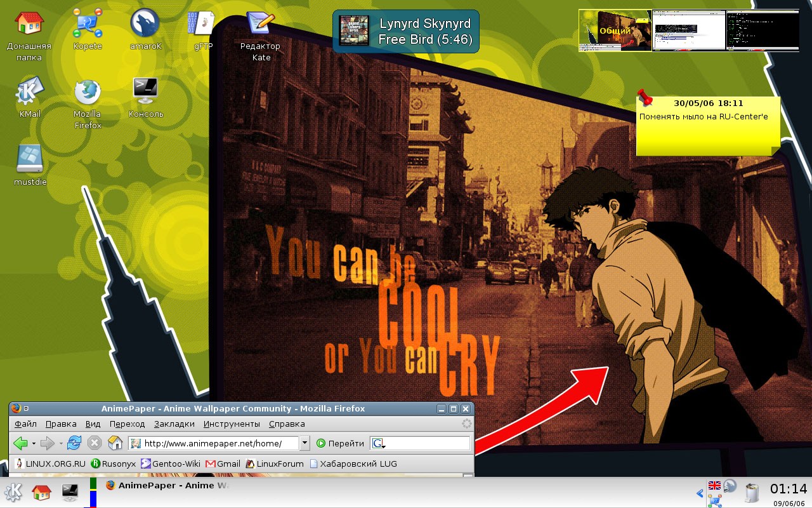Open the amaroK tray icon
This screenshot has width=812, height=508.
730,485
